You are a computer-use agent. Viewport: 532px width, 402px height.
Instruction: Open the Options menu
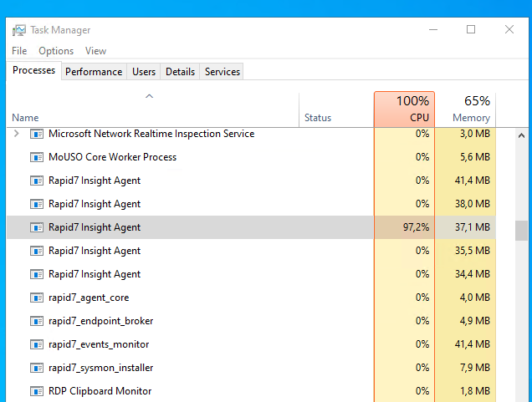(56, 51)
